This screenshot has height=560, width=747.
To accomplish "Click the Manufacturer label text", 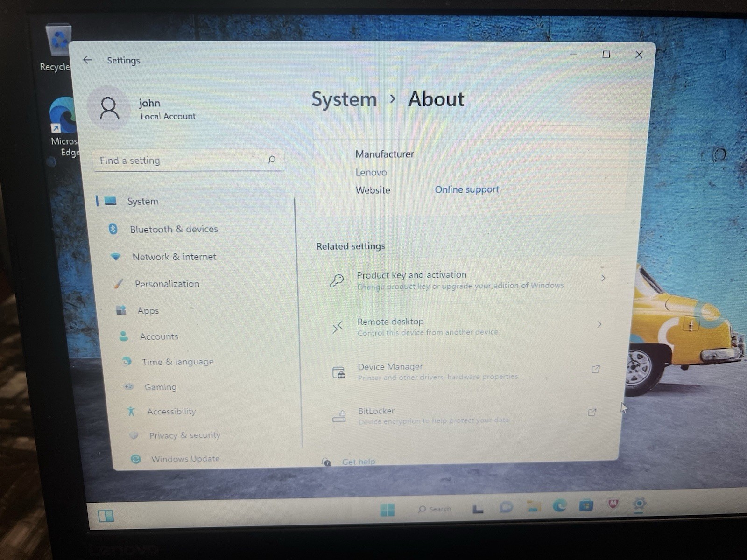I will (x=385, y=154).
